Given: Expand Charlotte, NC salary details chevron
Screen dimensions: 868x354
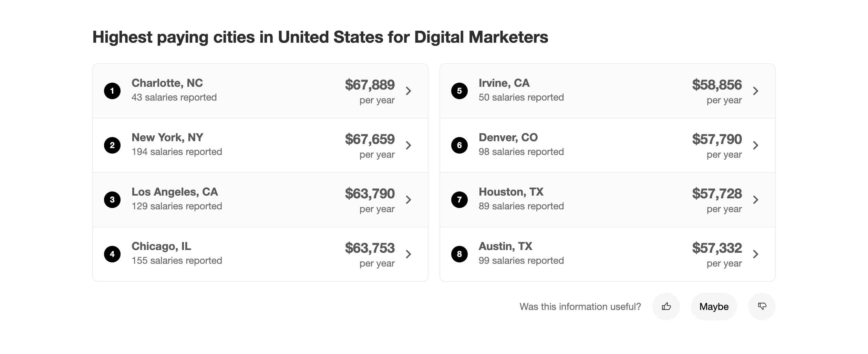Looking at the screenshot, I should (409, 91).
